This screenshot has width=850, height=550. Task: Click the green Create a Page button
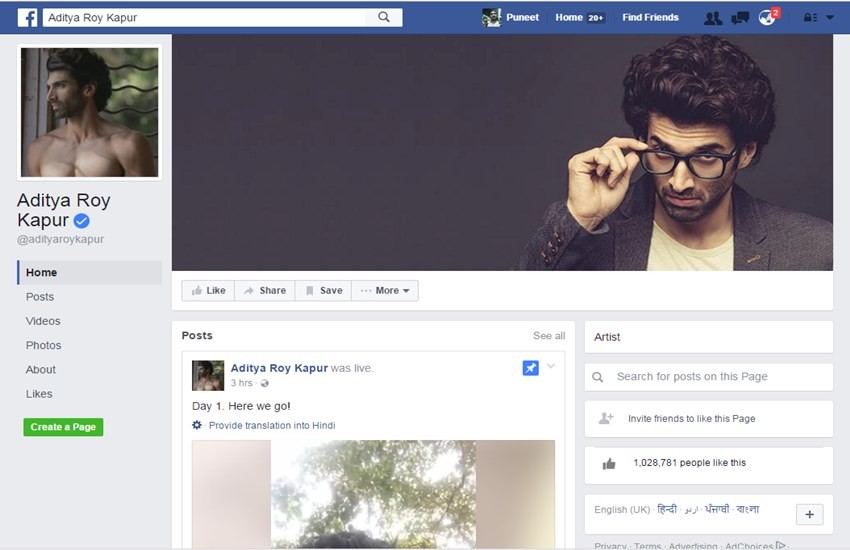click(x=63, y=427)
